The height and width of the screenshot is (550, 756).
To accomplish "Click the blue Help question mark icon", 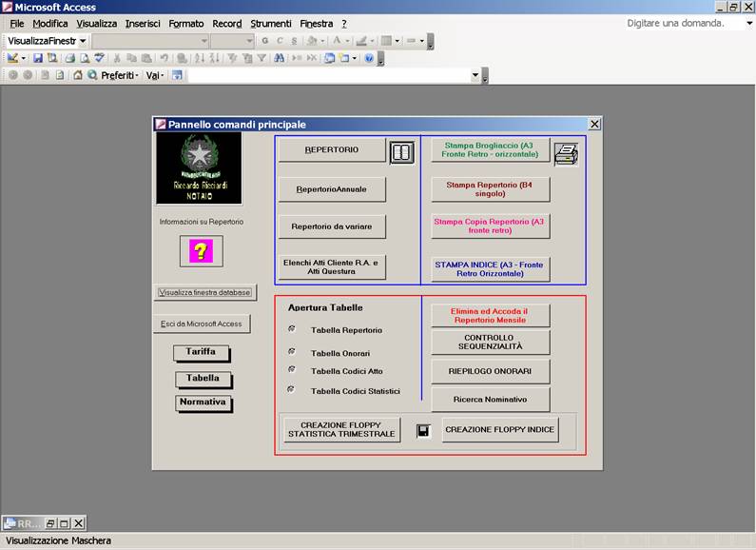I will pos(369,58).
